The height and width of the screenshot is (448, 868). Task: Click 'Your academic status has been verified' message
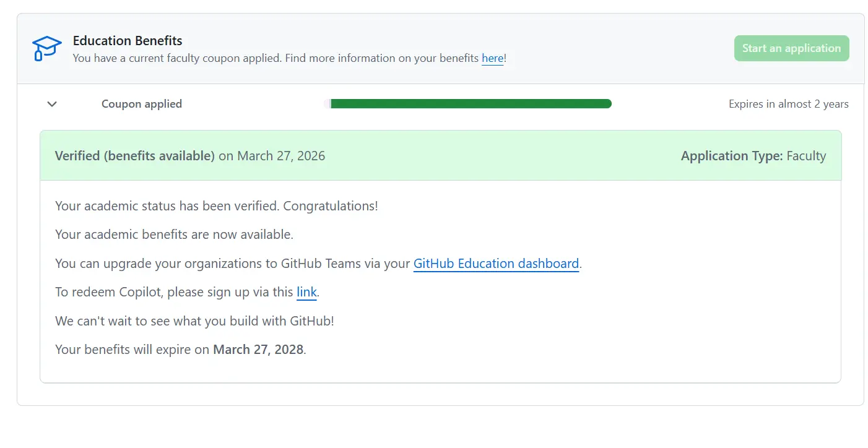pos(217,206)
